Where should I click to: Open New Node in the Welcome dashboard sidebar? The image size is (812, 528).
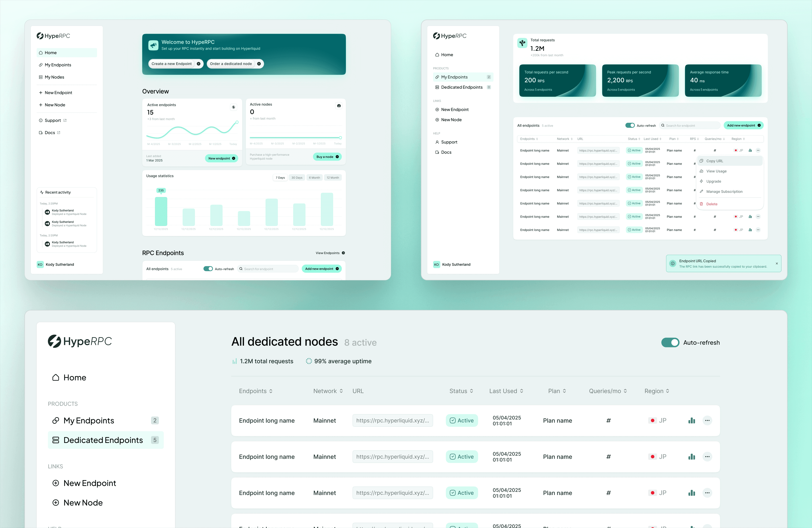point(67,105)
